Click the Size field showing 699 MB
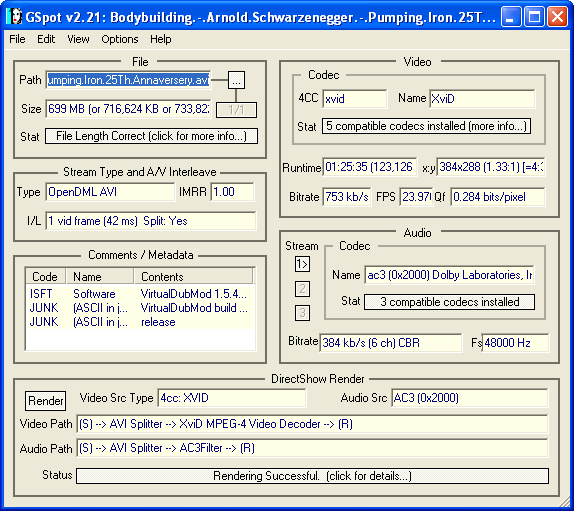Screen dimensions: 574x511 (128, 109)
